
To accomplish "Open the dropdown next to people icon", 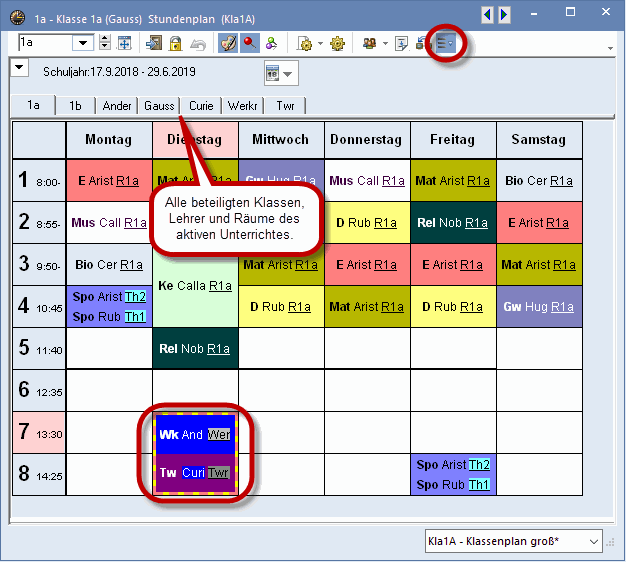I will point(385,43).
